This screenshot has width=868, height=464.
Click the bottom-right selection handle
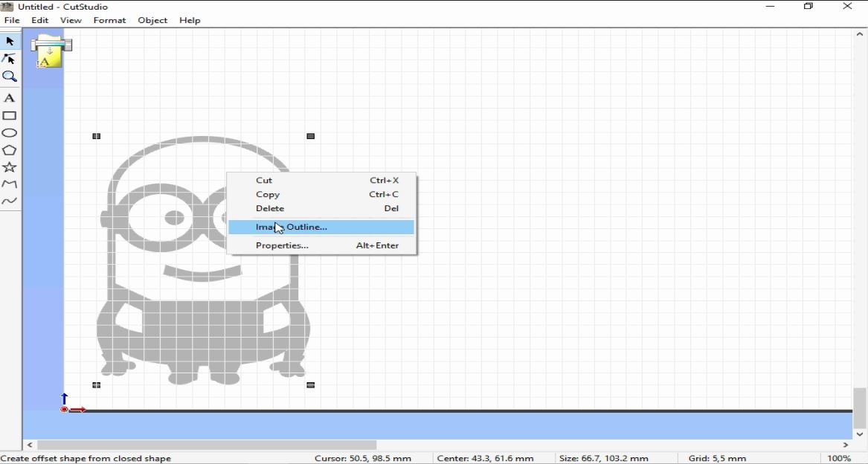point(311,385)
